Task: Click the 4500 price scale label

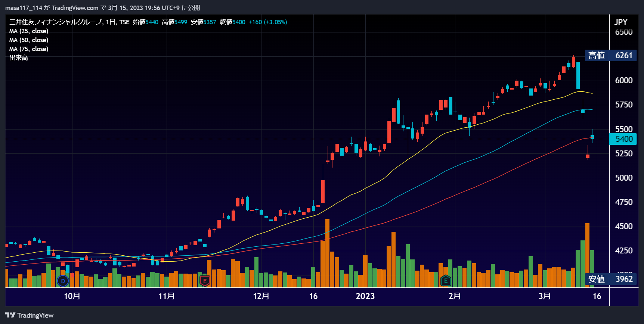Action: [x=624, y=226]
